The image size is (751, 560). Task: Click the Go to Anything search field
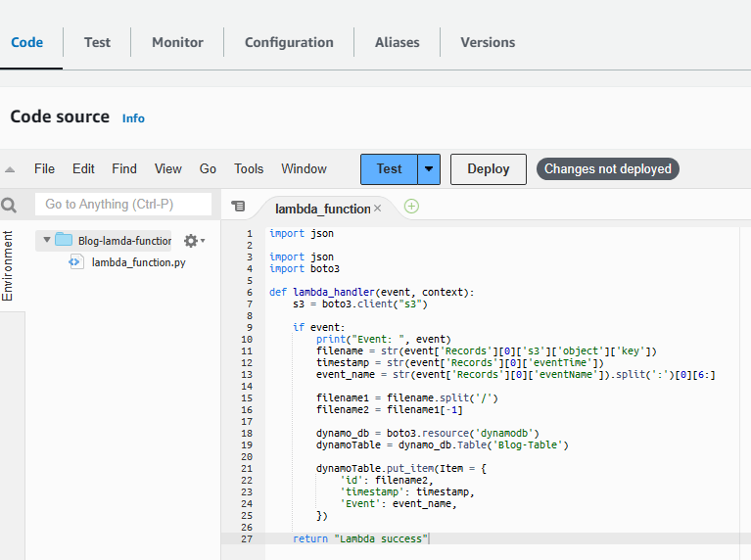point(123,204)
